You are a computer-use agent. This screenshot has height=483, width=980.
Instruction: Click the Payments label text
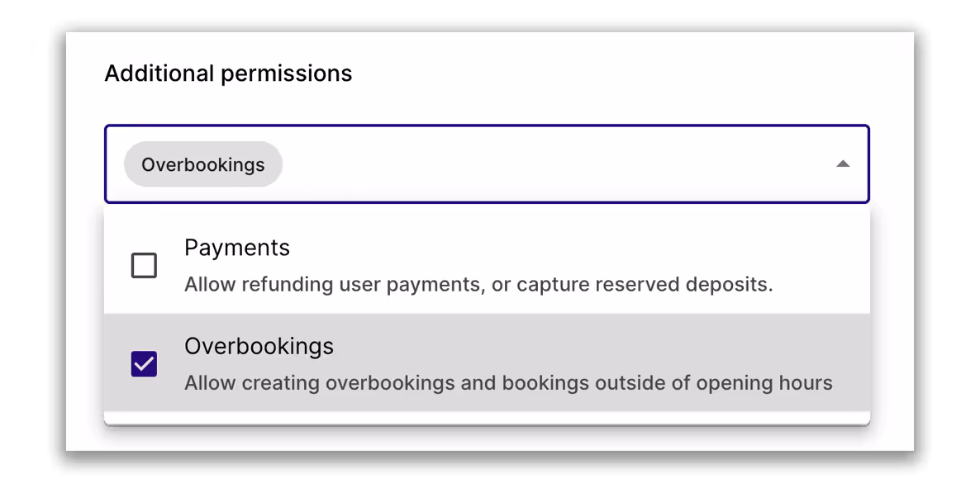(237, 248)
